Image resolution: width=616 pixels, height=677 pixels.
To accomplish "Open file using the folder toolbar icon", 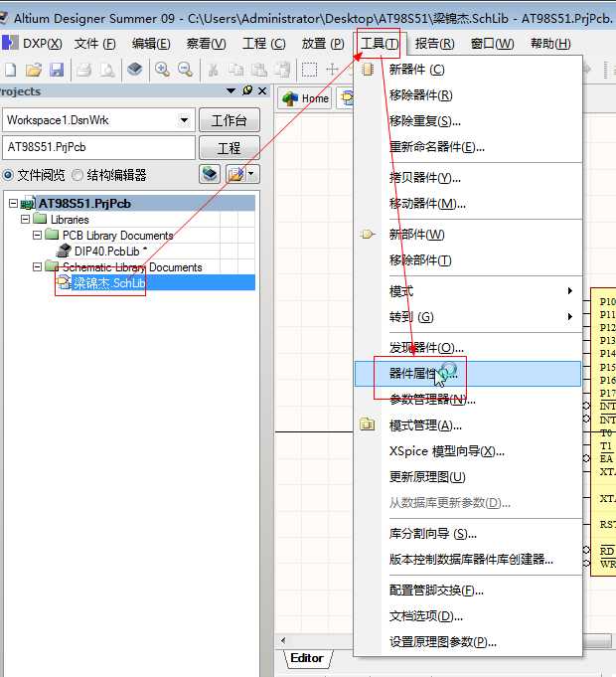I will click(x=34, y=70).
